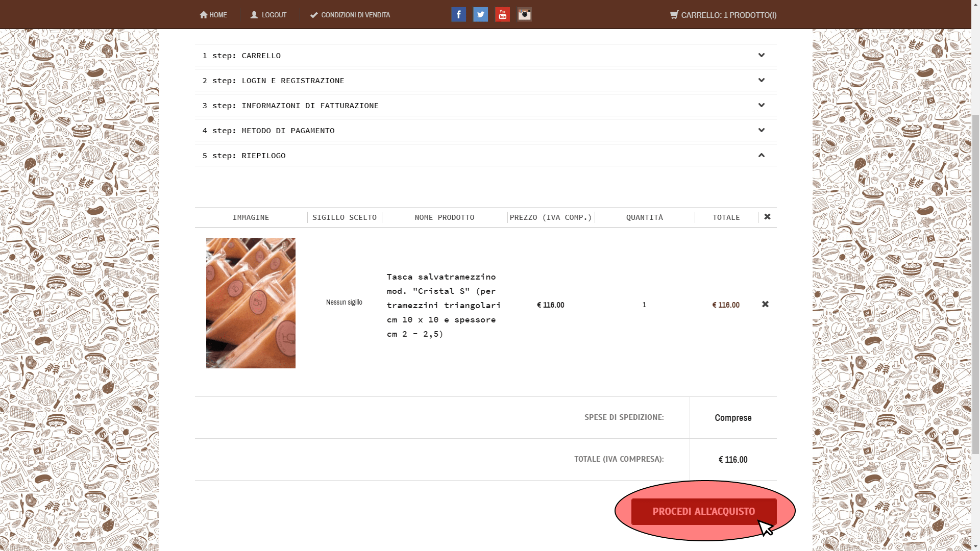Screen dimensions: 980x551
Task: Click the X icon in table header
Action: pyautogui.click(x=767, y=217)
